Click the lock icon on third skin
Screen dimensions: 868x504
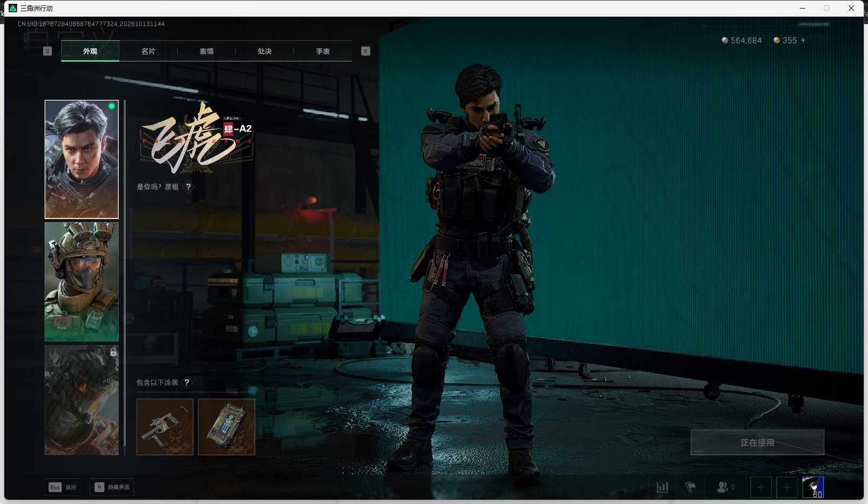tap(113, 352)
